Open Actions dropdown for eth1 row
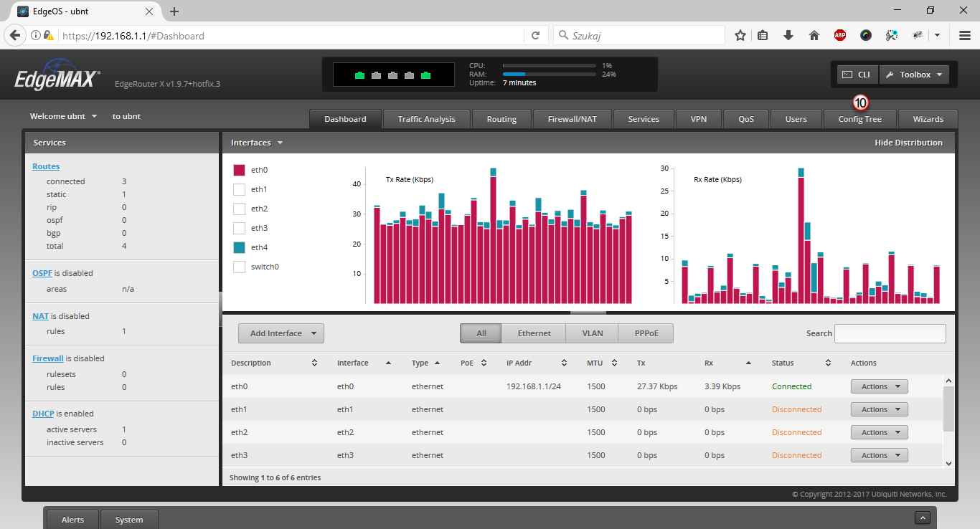This screenshot has height=529, width=980. coord(880,409)
